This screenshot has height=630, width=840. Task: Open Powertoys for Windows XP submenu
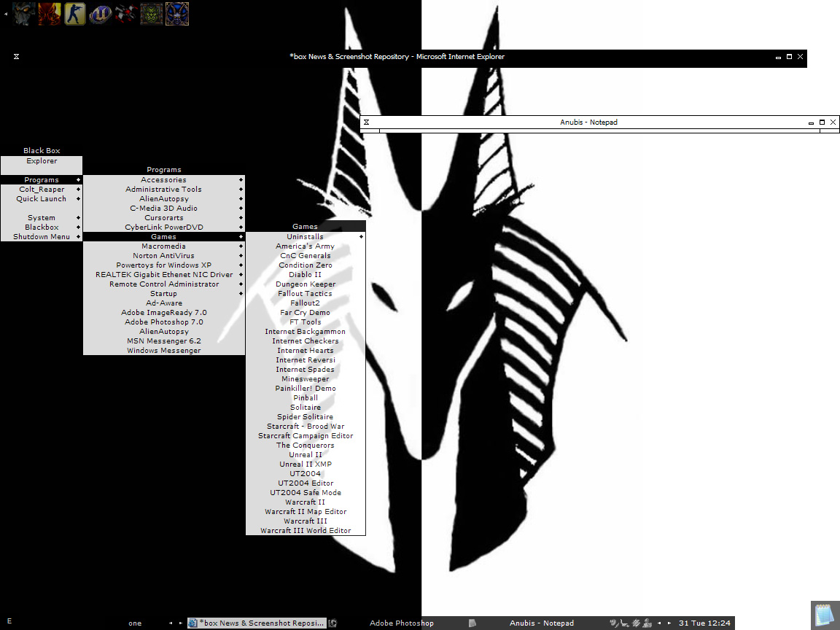(x=164, y=265)
